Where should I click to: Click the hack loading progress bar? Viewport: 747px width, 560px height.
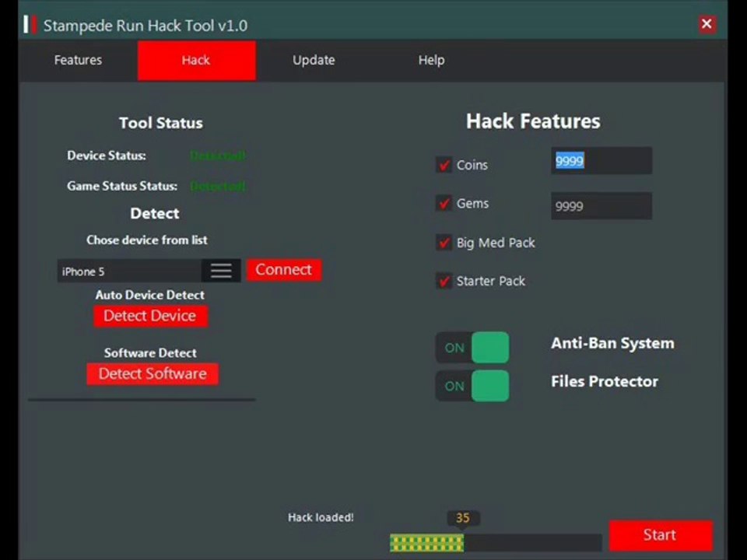pos(496,543)
